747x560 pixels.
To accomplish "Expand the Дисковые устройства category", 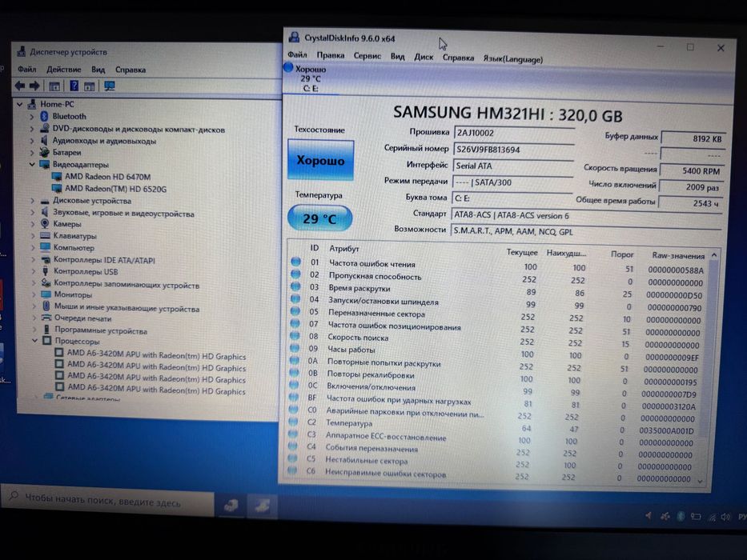I will 32,201.
